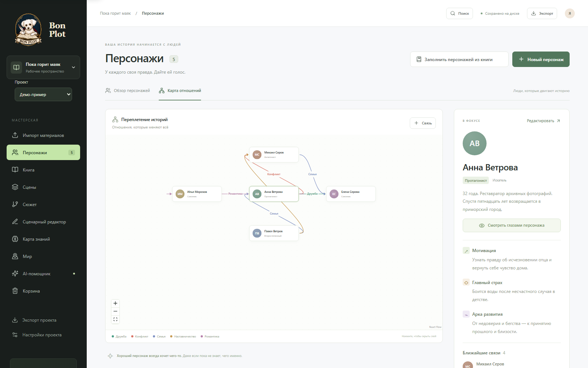Screen dimensions: 588x368
Task: Toggle Наставничество layer in the legend
Action: coord(183,336)
